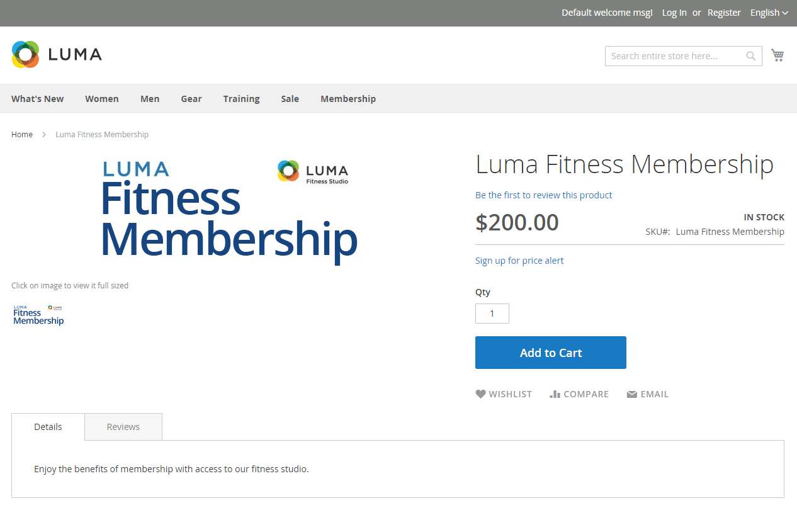Open the Women menu
This screenshot has width=797, height=532.
pos(102,99)
